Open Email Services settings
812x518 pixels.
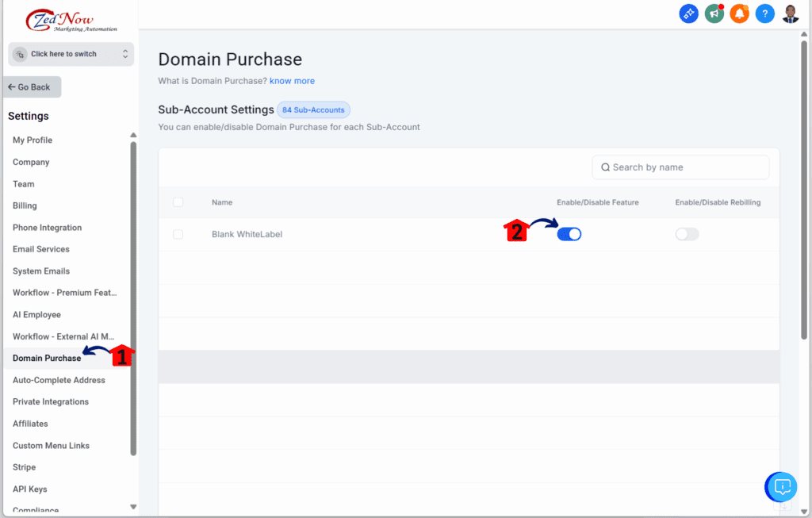coord(41,249)
